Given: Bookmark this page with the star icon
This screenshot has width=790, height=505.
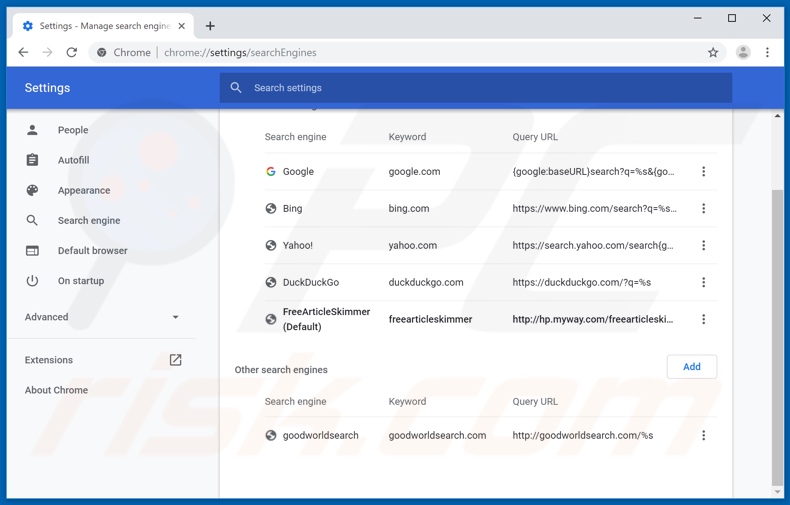Looking at the screenshot, I should pyautogui.click(x=713, y=53).
